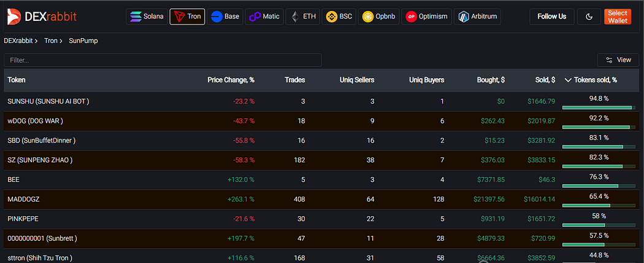Viewport: 644px width, 263px height.
Task: Click the $3833.15 sold value
Action: point(542,160)
